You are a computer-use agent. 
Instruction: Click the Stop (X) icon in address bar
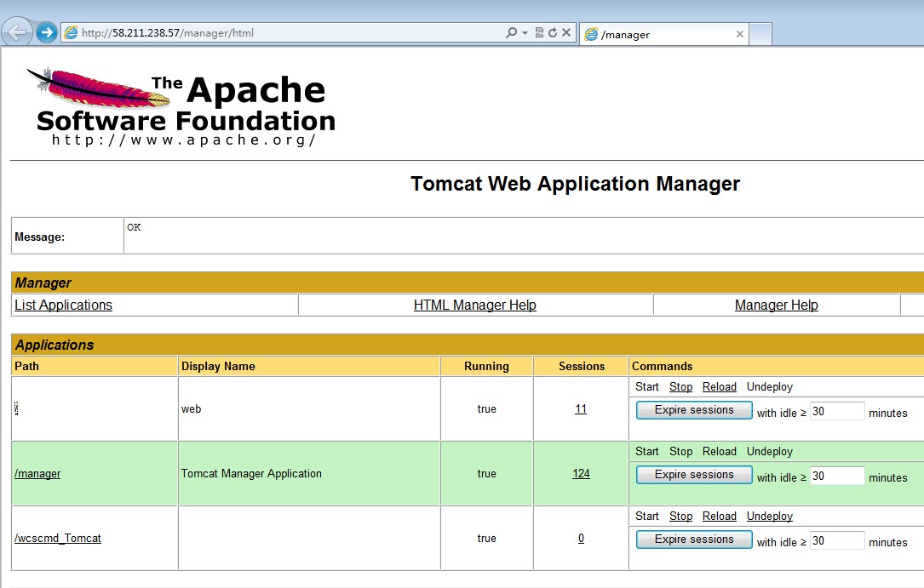566,33
